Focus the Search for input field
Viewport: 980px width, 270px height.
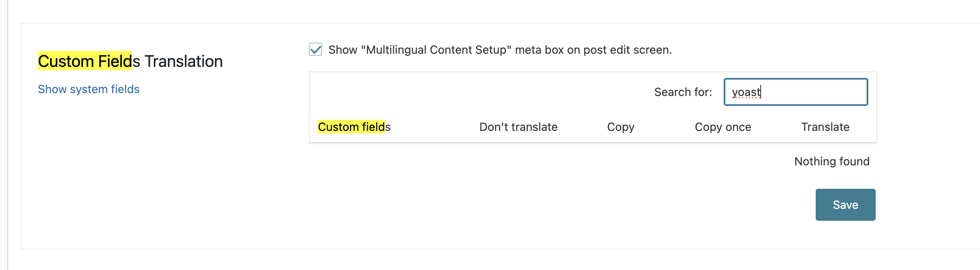(796, 92)
